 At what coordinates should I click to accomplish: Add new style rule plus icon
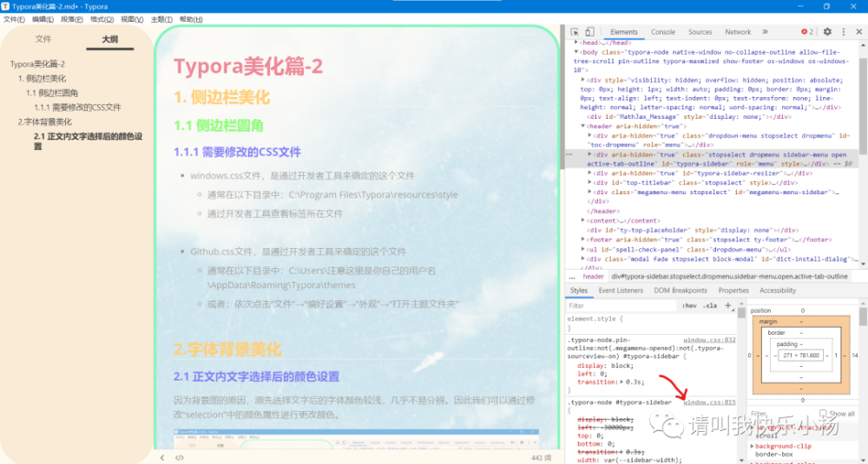pyautogui.click(x=728, y=305)
